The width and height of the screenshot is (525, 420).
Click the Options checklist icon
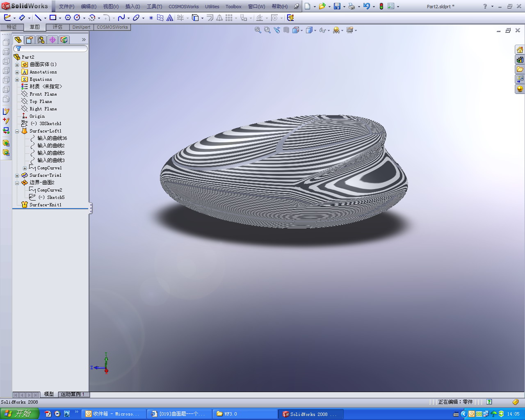coord(391,6)
